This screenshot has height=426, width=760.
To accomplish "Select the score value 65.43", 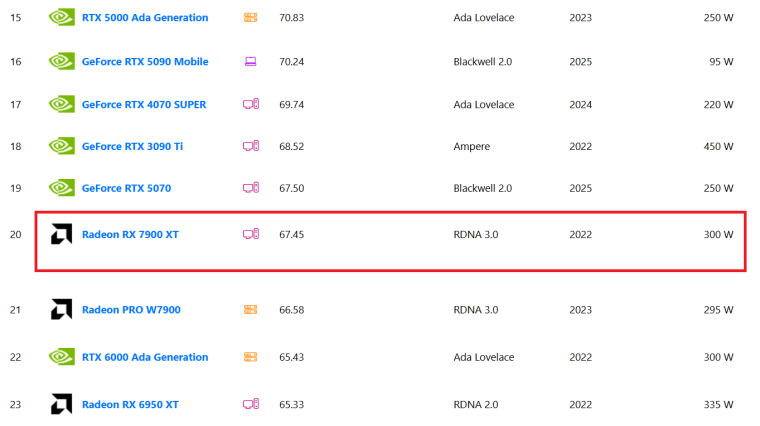I will 292,357.
